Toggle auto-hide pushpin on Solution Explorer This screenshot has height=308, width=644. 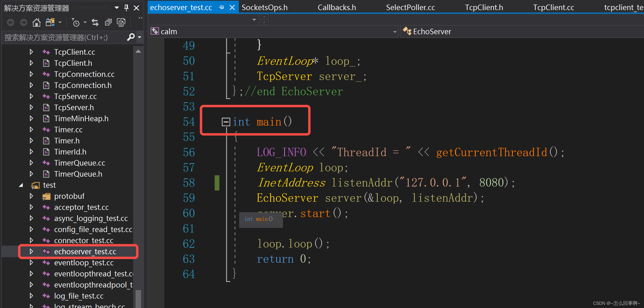(x=126, y=8)
